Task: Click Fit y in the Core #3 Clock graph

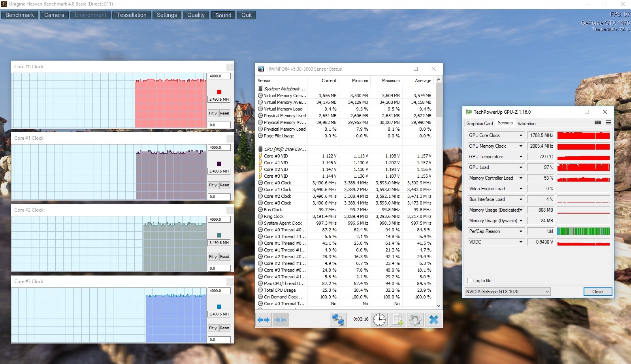Action: click(x=213, y=328)
